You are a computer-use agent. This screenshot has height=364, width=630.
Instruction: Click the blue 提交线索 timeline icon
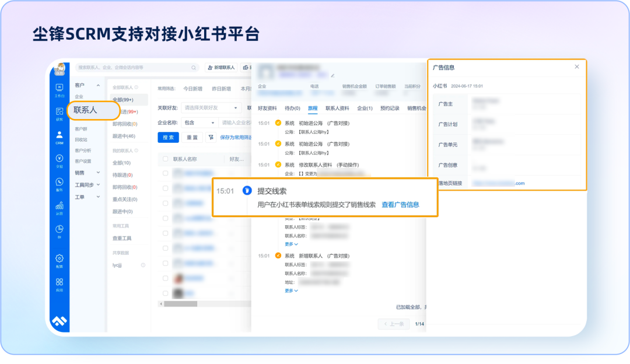tap(247, 190)
